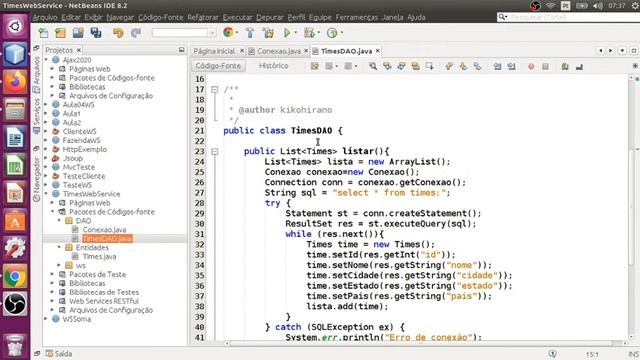The width and height of the screenshot is (640, 360).
Task: Click the Last Edit icon in editor toolbar
Action: click(315, 66)
